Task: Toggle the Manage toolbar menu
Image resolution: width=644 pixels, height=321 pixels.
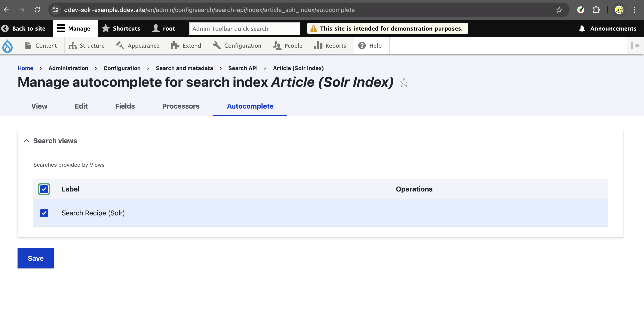Action: [74, 28]
